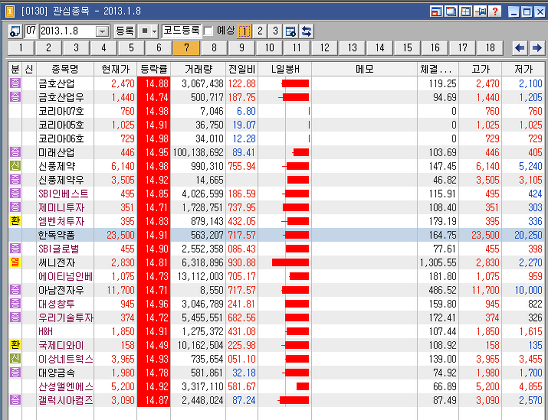Image resolution: width=548 pixels, height=420 pixels.
Task: Open the field settings icon next to button 3
Action: click(x=291, y=31)
